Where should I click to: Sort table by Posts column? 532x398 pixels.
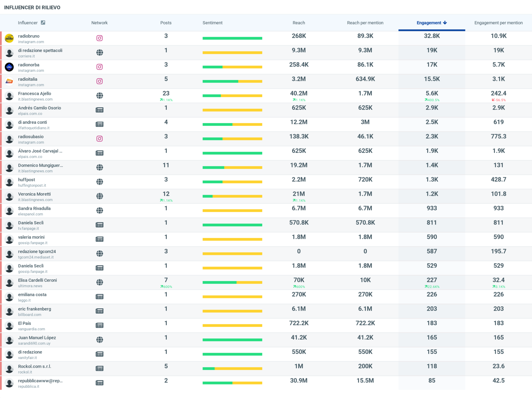[166, 23]
